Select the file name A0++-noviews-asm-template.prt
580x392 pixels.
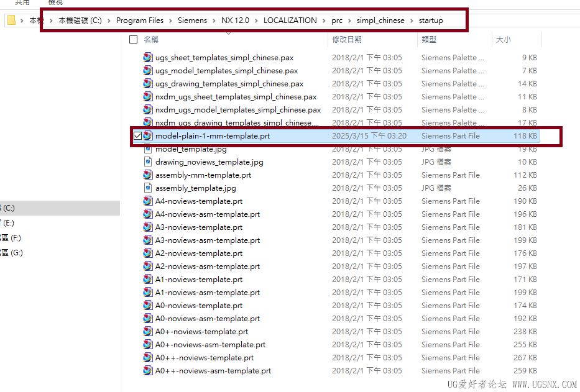tap(213, 371)
